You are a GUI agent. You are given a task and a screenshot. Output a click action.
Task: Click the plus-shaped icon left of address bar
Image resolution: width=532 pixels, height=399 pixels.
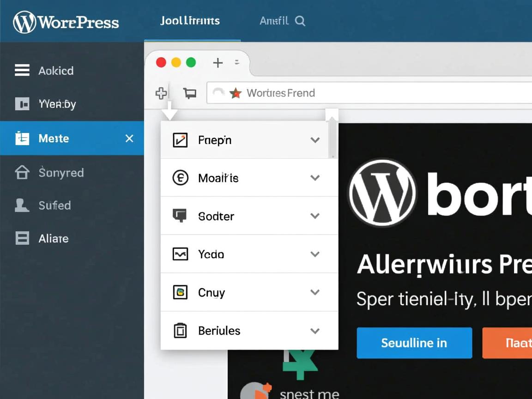161,93
